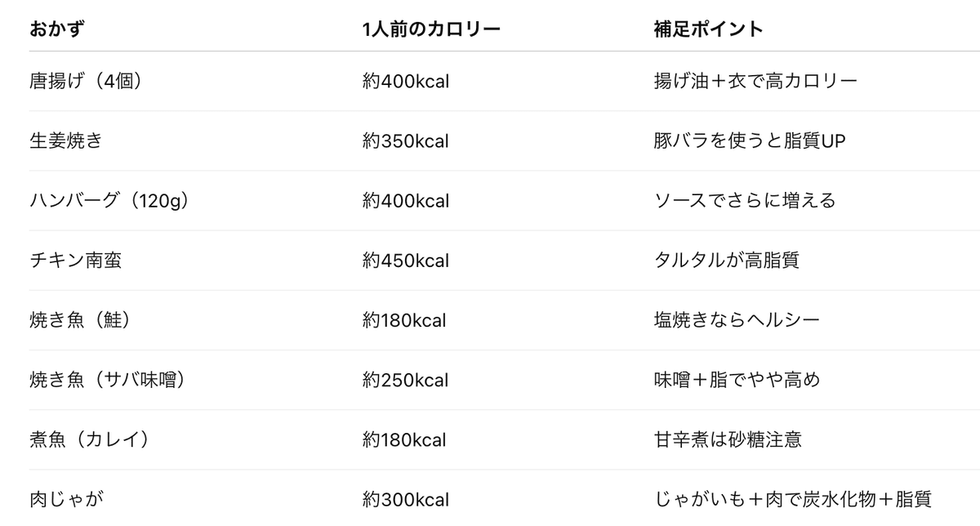
Task: Select the 約250kcal calorie value
Action: (406, 380)
